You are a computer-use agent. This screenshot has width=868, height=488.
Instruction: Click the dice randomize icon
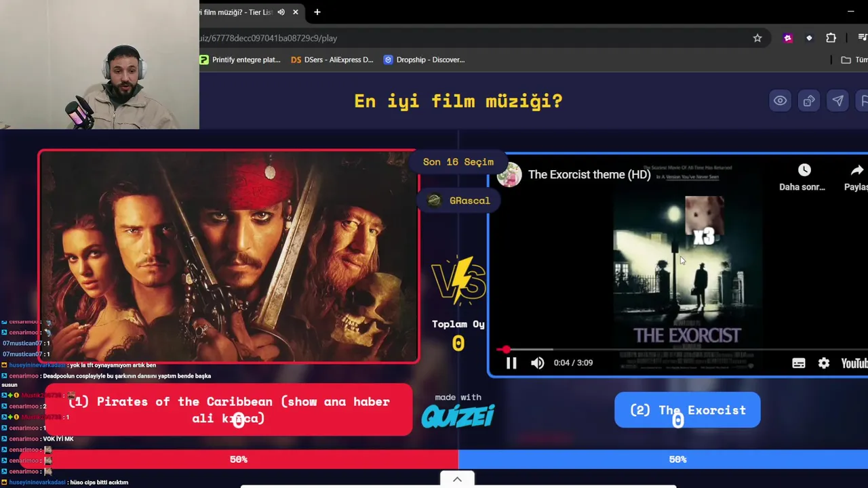pos(809,101)
